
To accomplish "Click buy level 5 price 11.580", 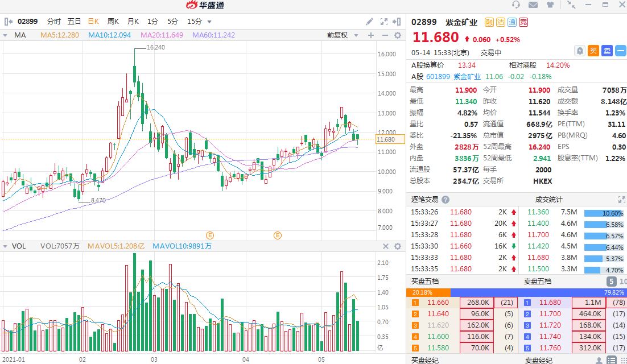I will pos(438,348).
